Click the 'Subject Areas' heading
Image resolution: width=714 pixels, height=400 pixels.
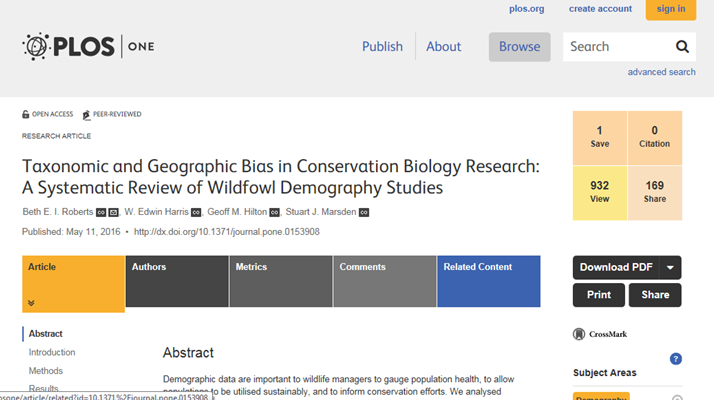click(x=605, y=373)
